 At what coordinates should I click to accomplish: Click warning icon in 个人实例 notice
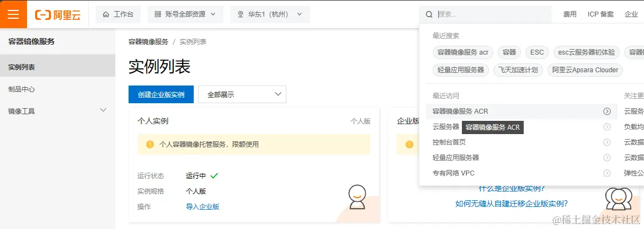150,145
